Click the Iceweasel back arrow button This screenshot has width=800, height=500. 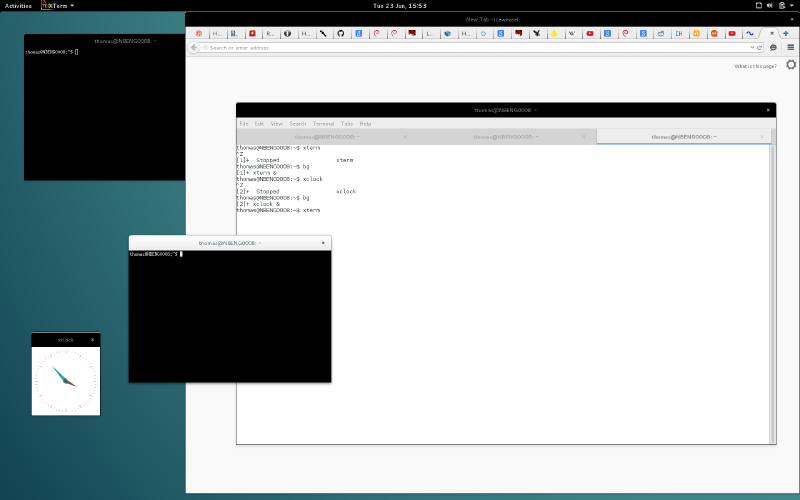[194, 47]
